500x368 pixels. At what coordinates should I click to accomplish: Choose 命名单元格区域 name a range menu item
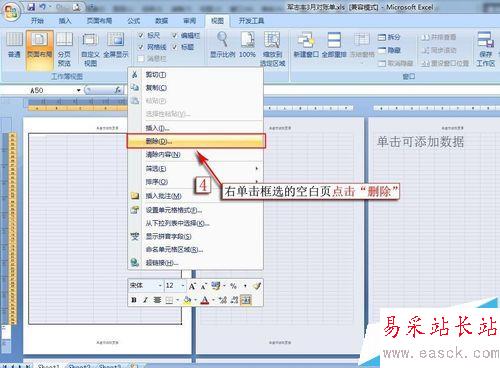pos(196,249)
